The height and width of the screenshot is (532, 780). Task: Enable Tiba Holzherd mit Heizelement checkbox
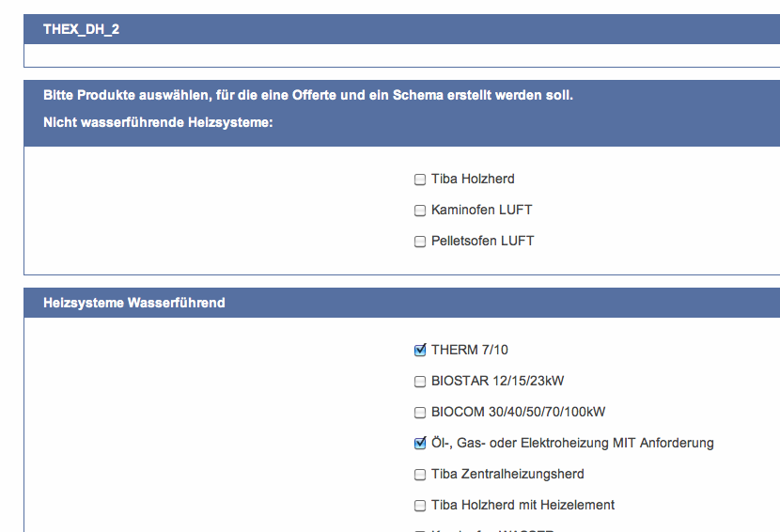420,506
